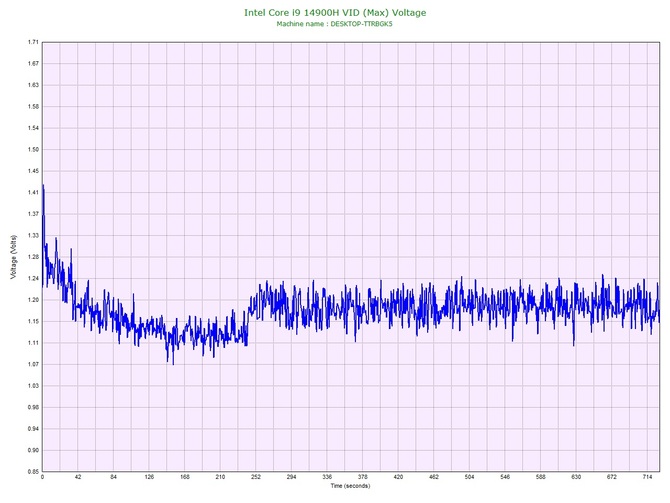The height and width of the screenshot is (503, 670).
Task: Click the 1.07 voltage tick
Action: pyautogui.click(x=33, y=365)
